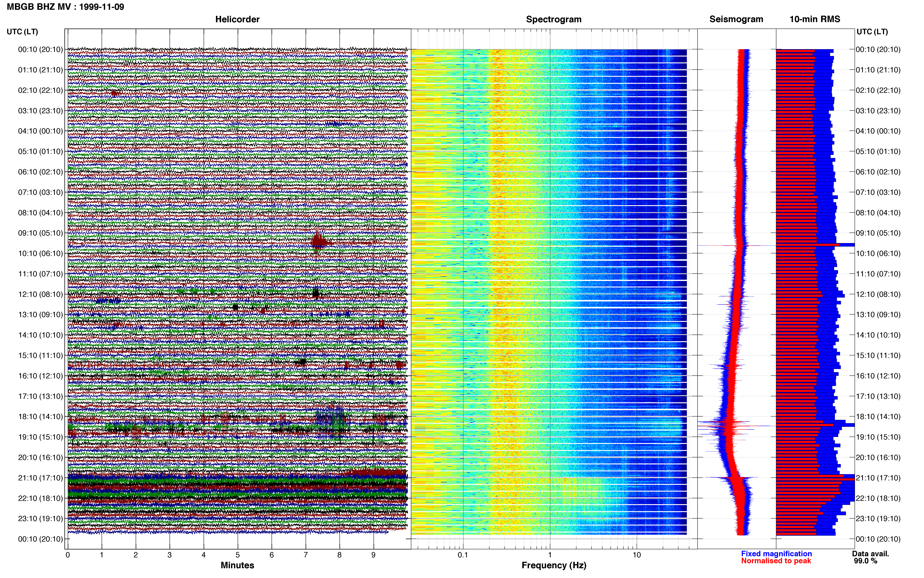Click "07:10 (03:10)" on the left time axis
The image size is (924, 578).
pyautogui.click(x=41, y=192)
